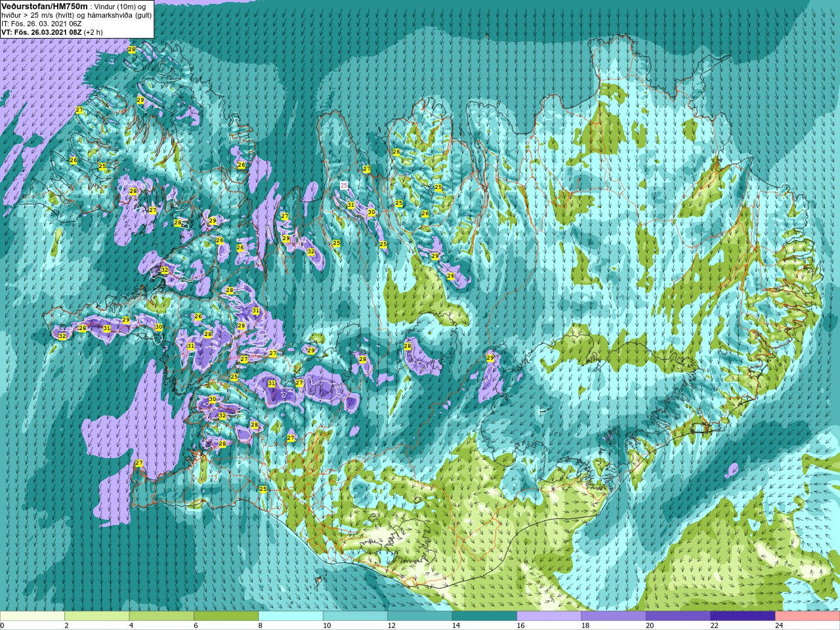Click the dark teal 14–16 m/s legend swatch
The width and height of the screenshot is (840, 630).
click(x=484, y=616)
